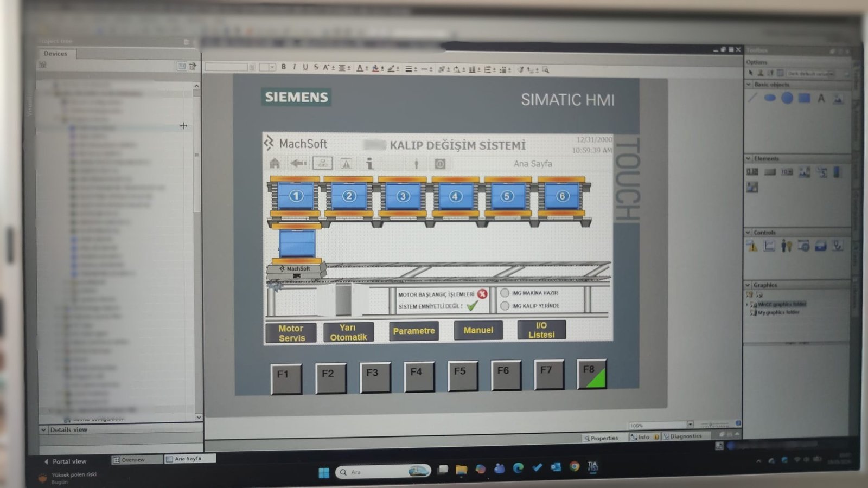The width and height of the screenshot is (868, 488).
Task: Click the Yarı Otomatik button
Action: [x=348, y=332]
